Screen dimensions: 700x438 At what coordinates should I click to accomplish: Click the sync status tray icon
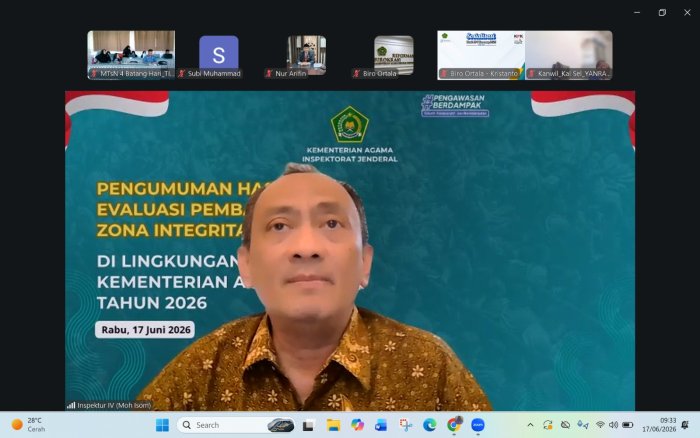[x=548, y=425]
